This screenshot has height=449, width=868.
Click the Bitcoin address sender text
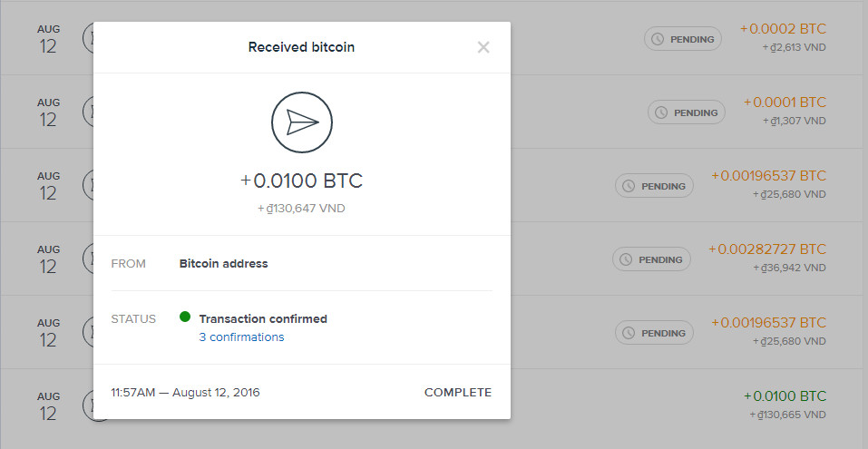click(x=223, y=264)
